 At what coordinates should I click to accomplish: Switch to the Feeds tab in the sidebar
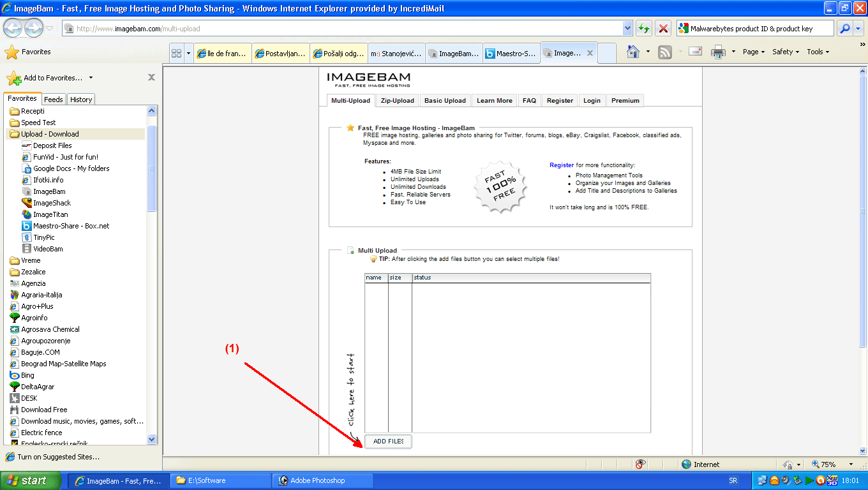(x=54, y=100)
